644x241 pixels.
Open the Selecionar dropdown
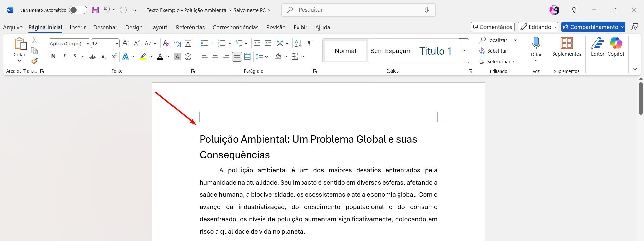click(x=497, y=62)
